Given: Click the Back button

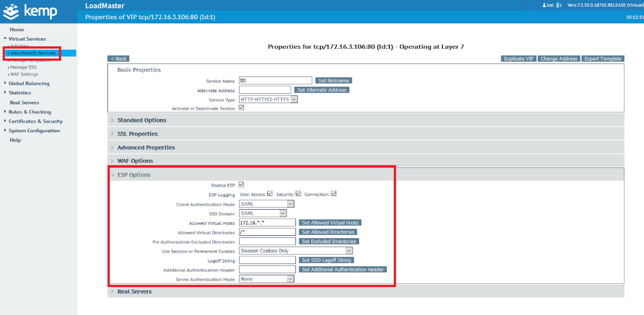Looking at the screenshot, I should pyautogui.click(x=118, y=58).
